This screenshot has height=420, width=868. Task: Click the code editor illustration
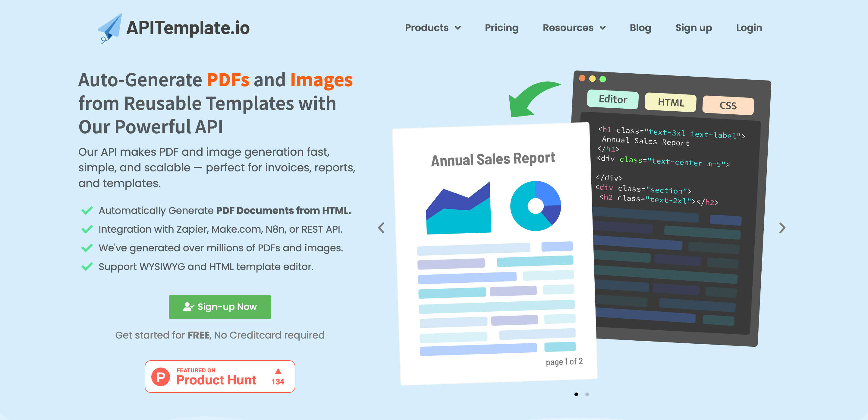tap(677, 209)
